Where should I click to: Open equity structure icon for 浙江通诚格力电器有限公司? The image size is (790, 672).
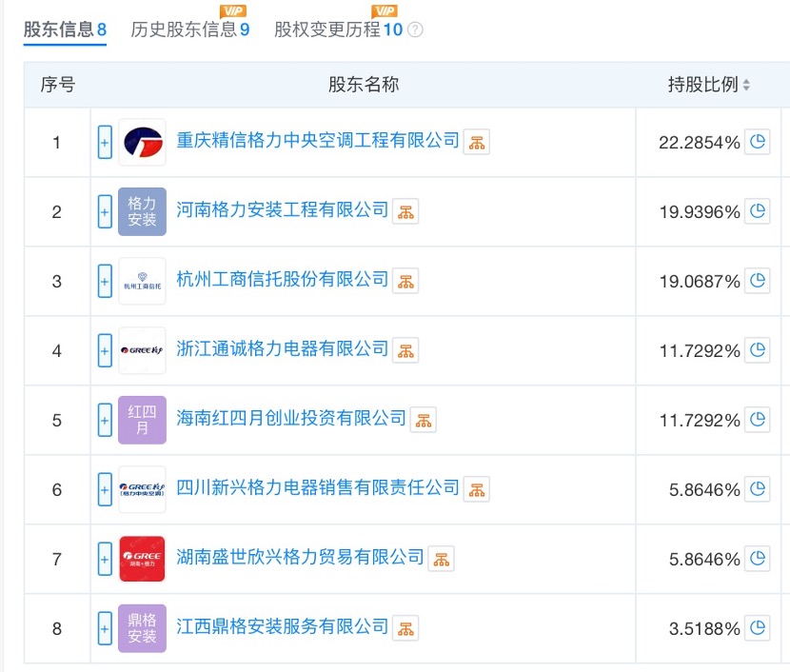[405, 351]
